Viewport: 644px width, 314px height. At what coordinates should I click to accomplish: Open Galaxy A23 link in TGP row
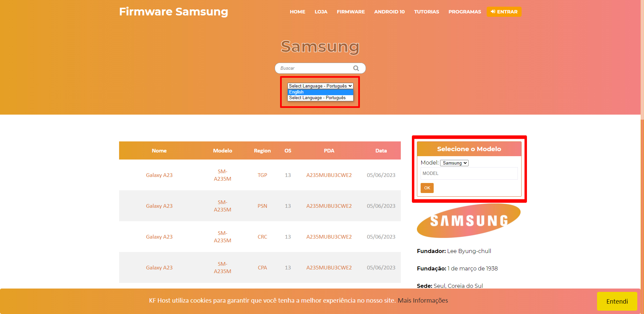(x=159, y=175)
